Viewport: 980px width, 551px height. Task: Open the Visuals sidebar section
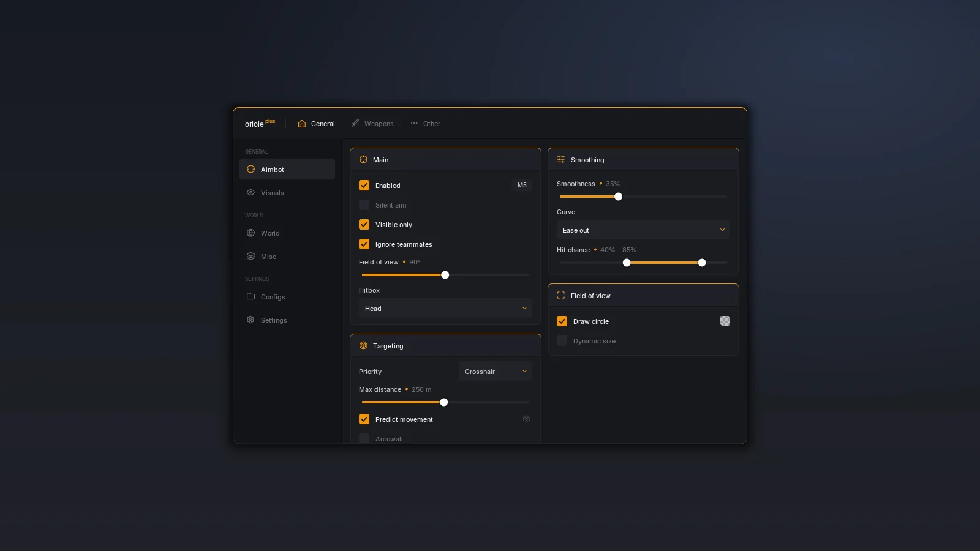click(287, 192)
